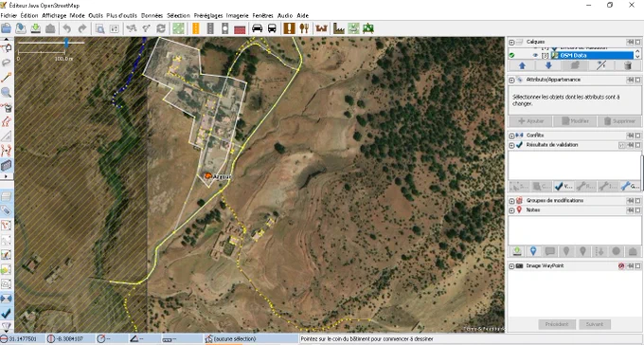The image size is (644, 345).
Task: Toggle Image WayPoint red centering icon
Action: [621, 266]
